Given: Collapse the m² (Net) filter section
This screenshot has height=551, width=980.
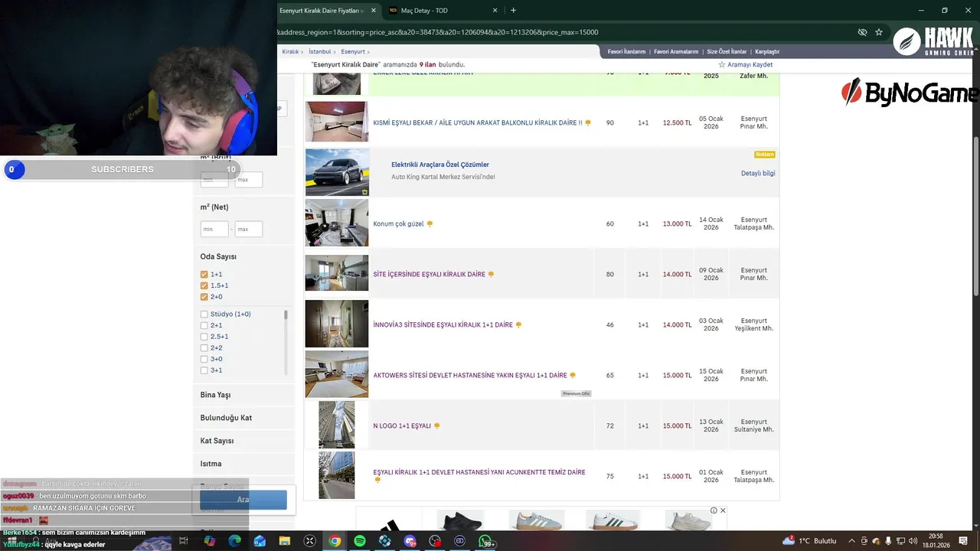Looking at the screenshot, I should click(x=214, y=207).
